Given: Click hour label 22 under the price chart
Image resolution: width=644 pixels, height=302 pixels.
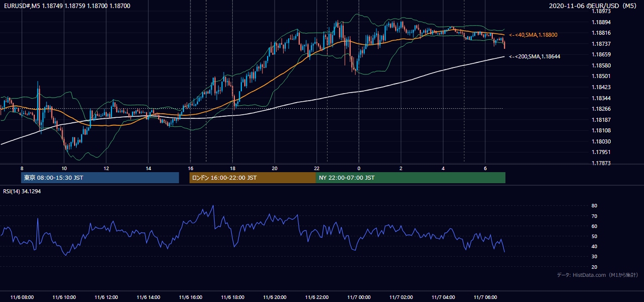Looking at the screenshot, I should [x=316, y=168].
